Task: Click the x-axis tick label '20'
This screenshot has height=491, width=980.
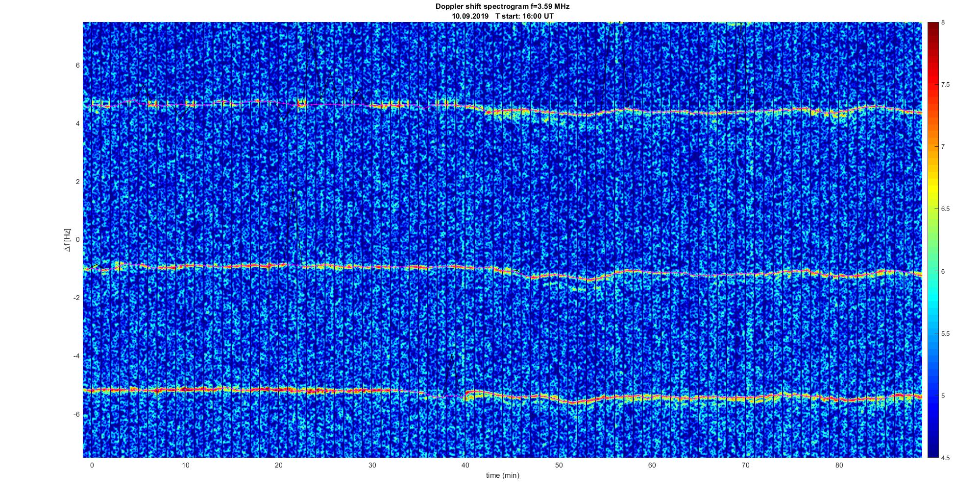Action: click(278, 465)
